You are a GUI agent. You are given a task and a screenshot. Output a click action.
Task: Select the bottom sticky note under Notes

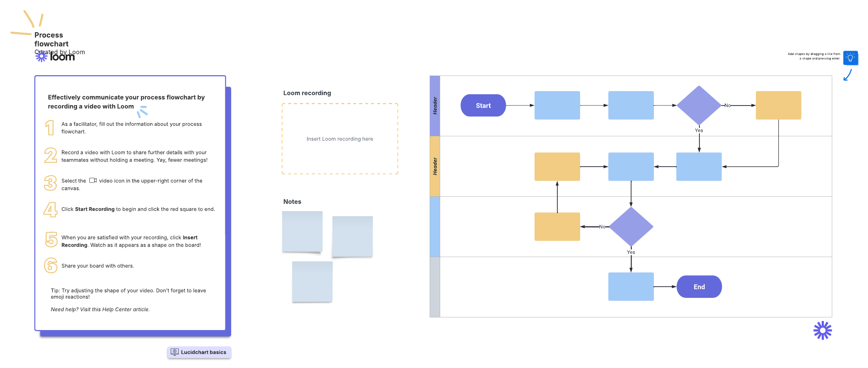coord(312,282)
